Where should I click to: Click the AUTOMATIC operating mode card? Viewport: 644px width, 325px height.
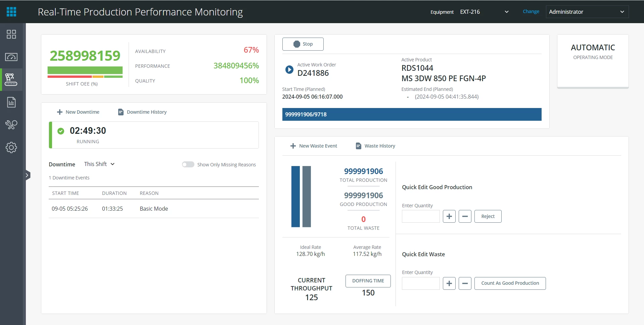593,61
